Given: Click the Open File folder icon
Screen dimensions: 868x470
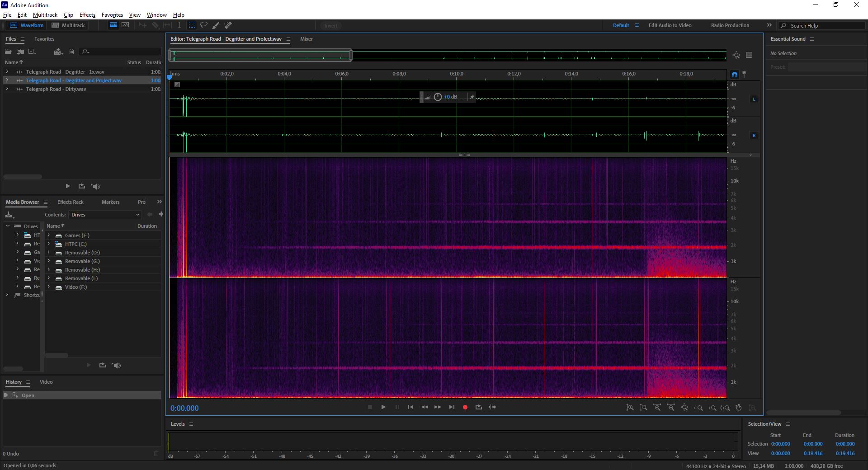Looking at the screenshot, I should click(8, 52).
